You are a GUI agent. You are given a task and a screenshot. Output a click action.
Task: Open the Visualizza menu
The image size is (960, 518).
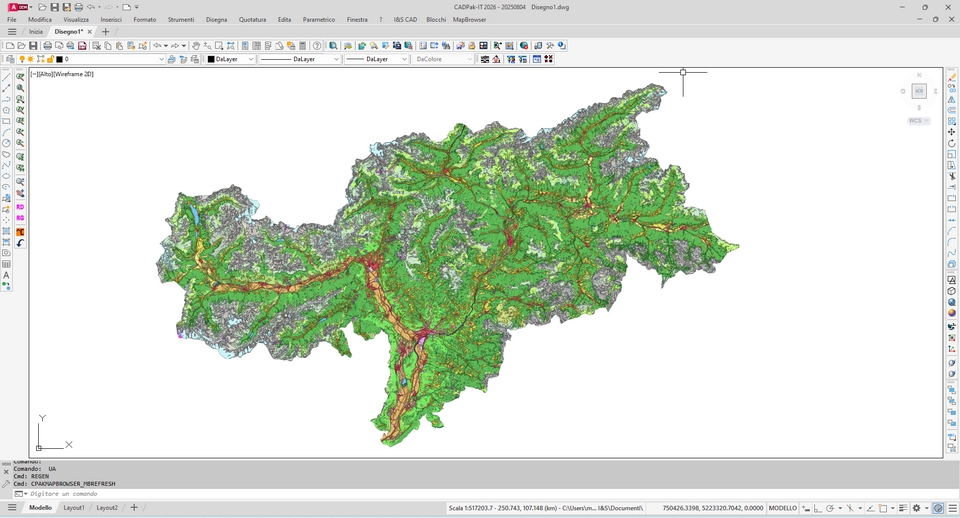pyautogui.click(x=76, y=20)
